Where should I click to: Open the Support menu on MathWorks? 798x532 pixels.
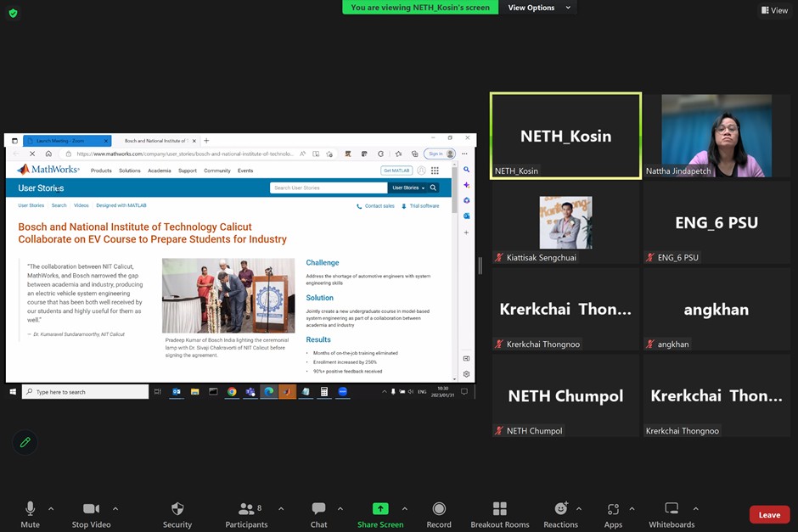coord(188,171)
